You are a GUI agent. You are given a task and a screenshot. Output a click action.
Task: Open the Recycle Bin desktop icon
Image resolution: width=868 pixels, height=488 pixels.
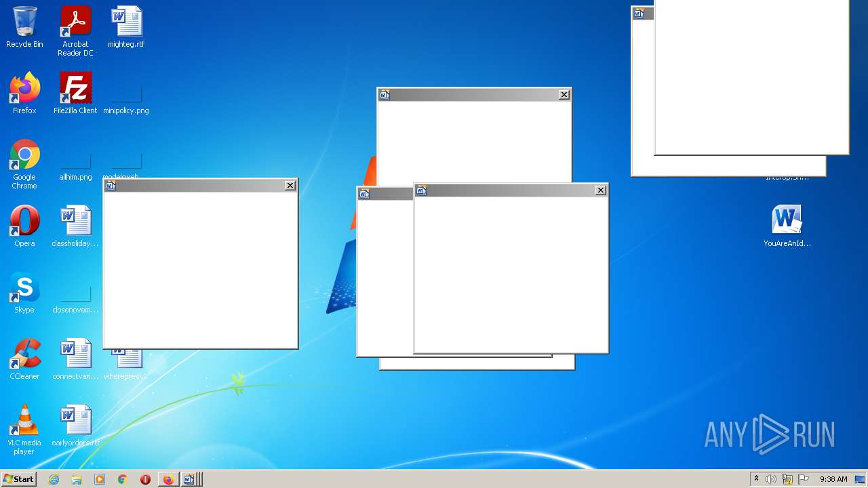24,27
